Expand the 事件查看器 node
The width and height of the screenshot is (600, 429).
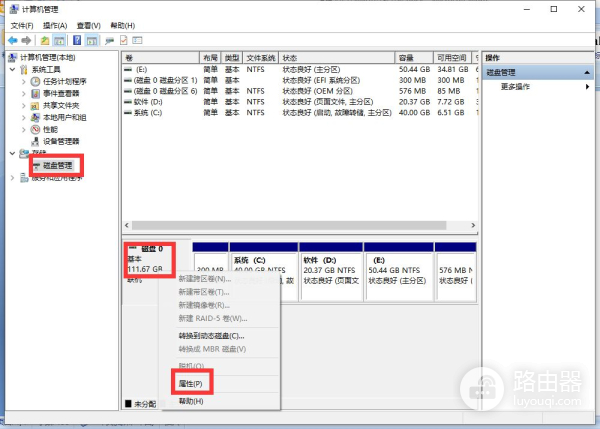click(x=24, y=93)
